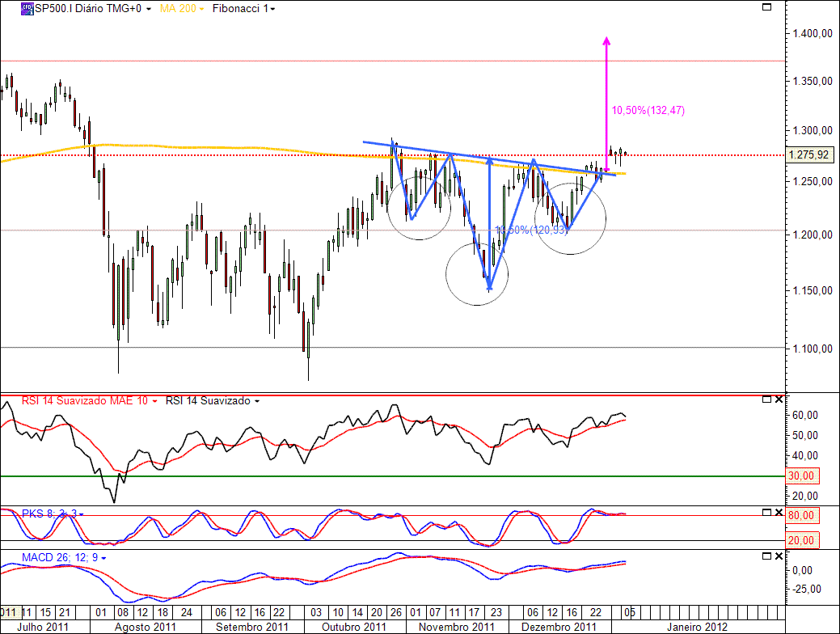Open the RSI 14 Suavizado MAE 10 dropdown

[154, 401]
